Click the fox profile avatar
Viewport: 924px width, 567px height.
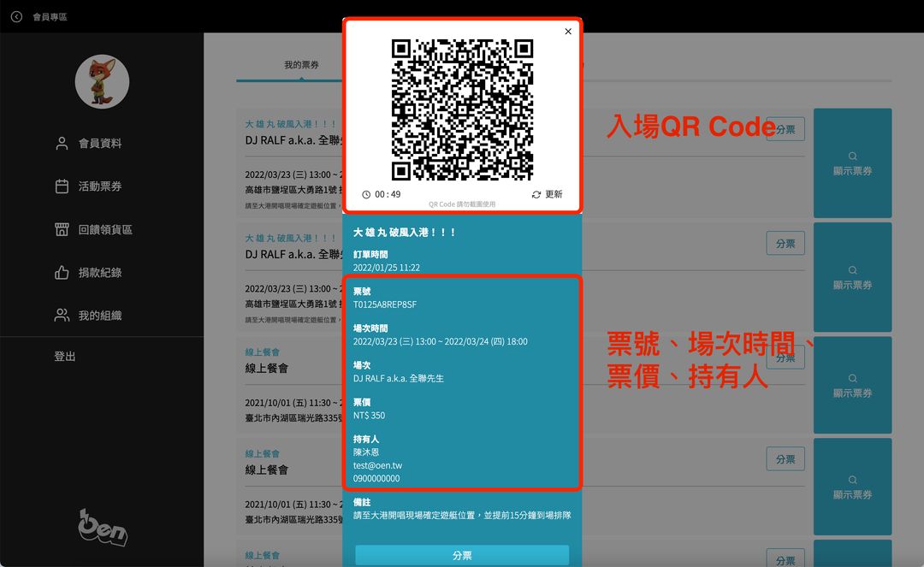(x=102, y=82)
